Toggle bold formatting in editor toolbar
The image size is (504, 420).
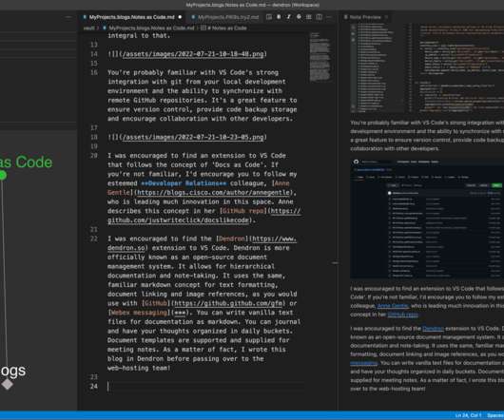[x=279, y=17]
